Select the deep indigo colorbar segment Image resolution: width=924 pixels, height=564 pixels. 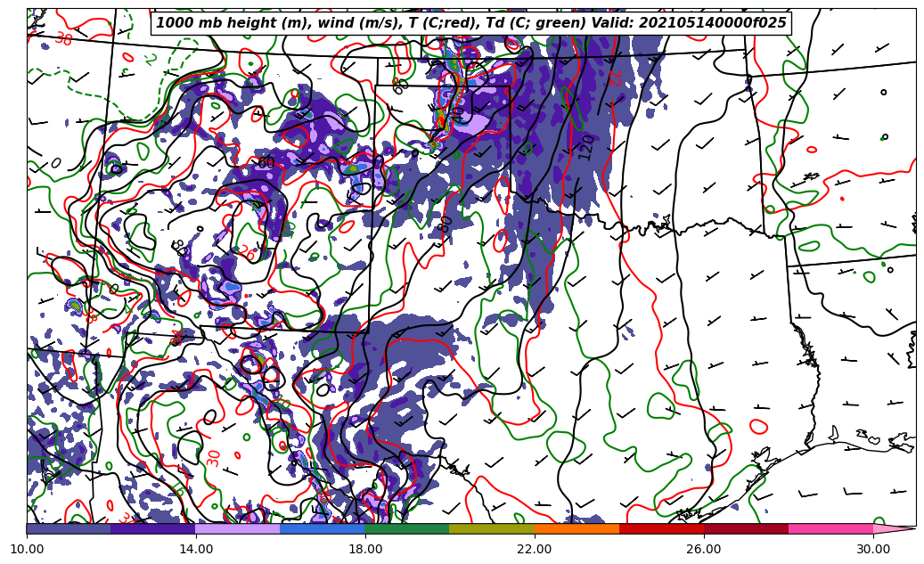[x=153, y=528]
